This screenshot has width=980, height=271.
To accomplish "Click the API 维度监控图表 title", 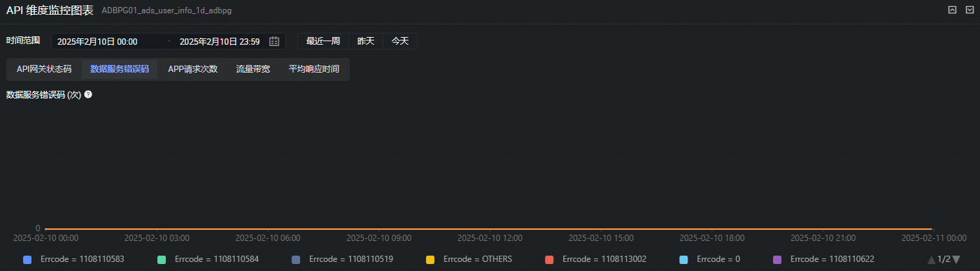I will (x=50, y=10).
